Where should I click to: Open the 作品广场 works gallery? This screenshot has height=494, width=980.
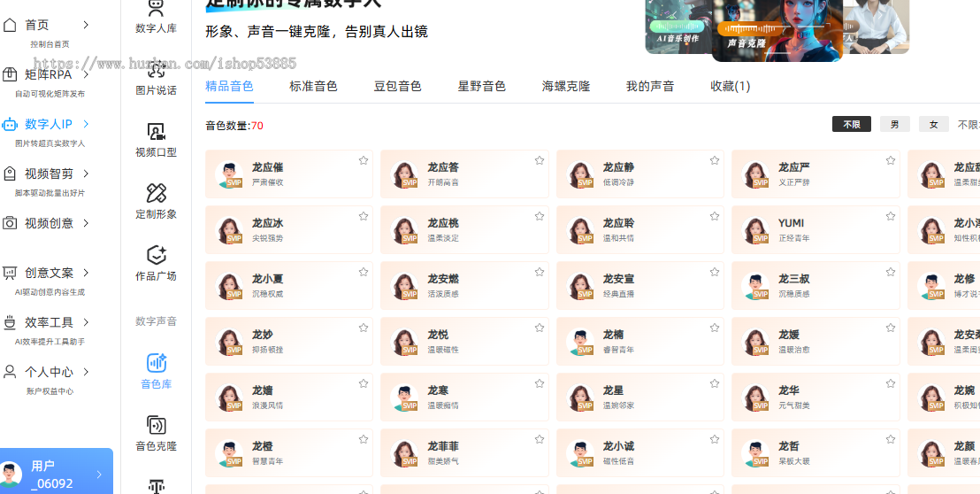156,263
